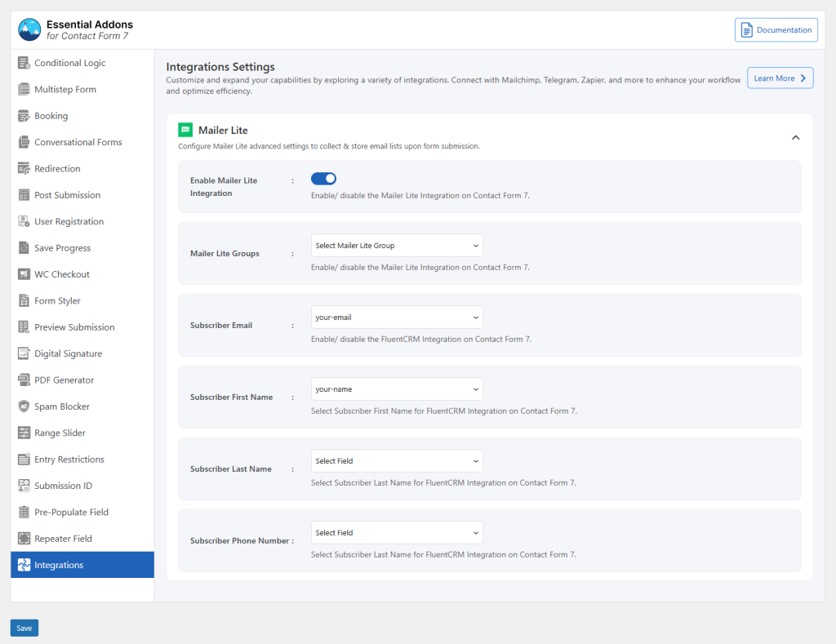
Task: Click the Save button
Action: click(24, 628)
